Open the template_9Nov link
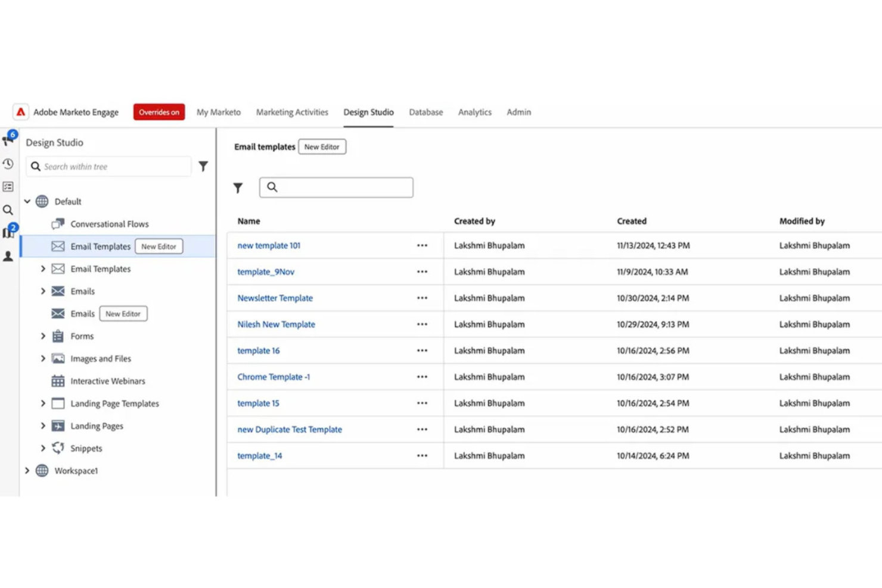 (x=266, y=272)
